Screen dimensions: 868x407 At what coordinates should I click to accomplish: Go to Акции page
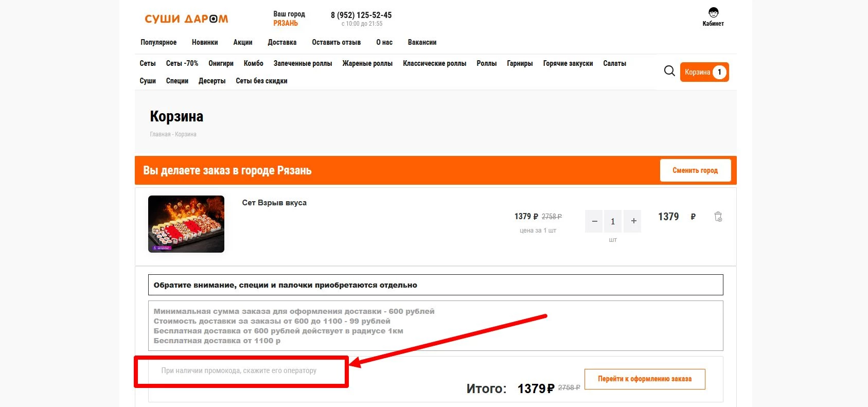coord(242,42)
